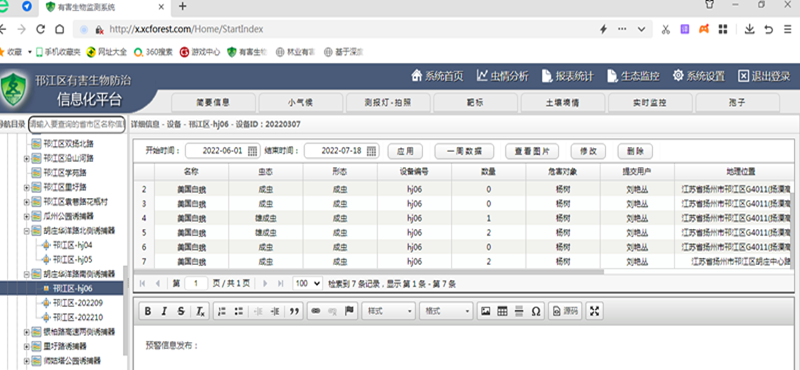800x370 pixels.
Task: Open the start time calendar picker
Action: [x=252, y=151]
